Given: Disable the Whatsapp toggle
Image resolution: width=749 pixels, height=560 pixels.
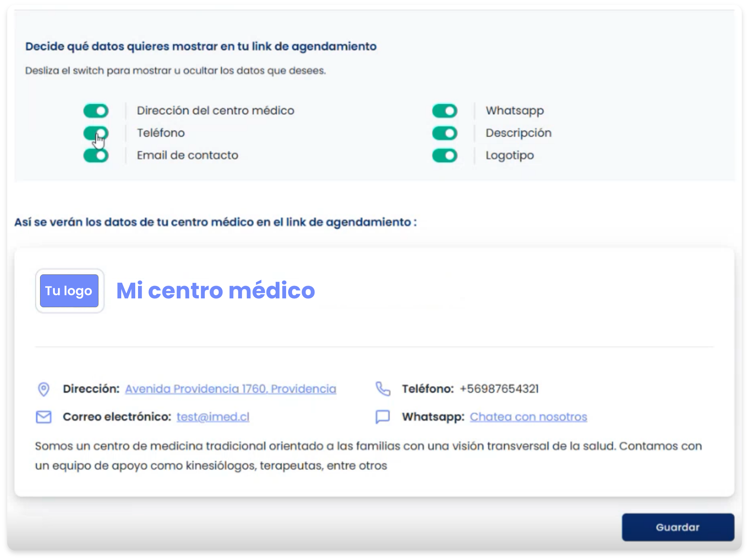Looking at the screenshot, I should (444, 111).
